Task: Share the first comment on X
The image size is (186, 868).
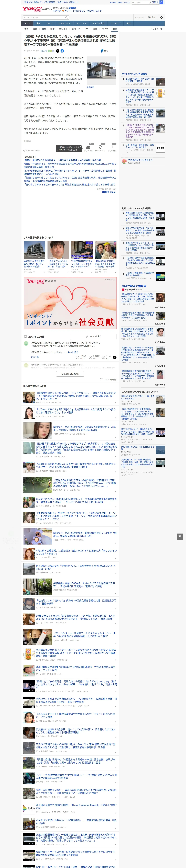Action: coord(114,357)
